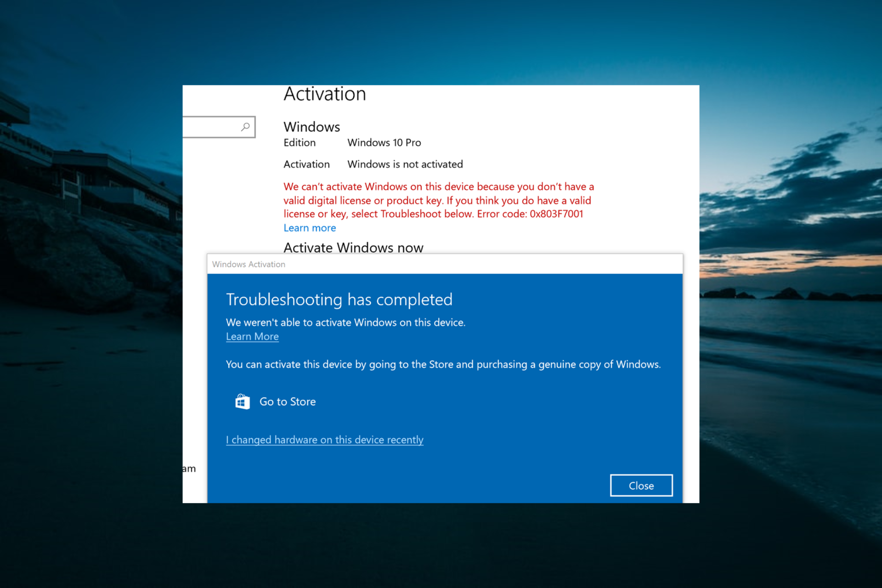The width and height of the screenshot is (882, 588).
Task: Click the Windows section heading
Action: pos(311,127)
